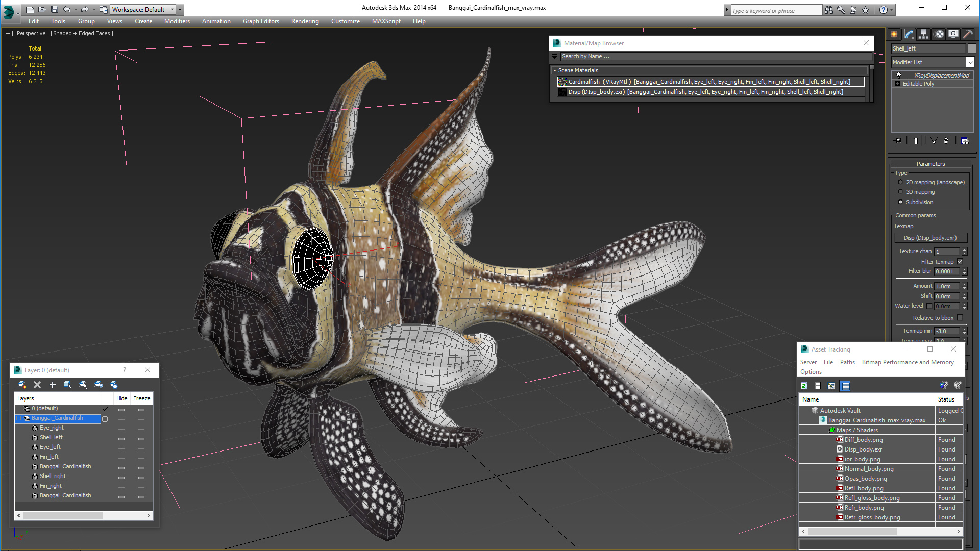Open the Modify command panel tab
The width and height of the screenshot is (980, 551).
point(909,34)
